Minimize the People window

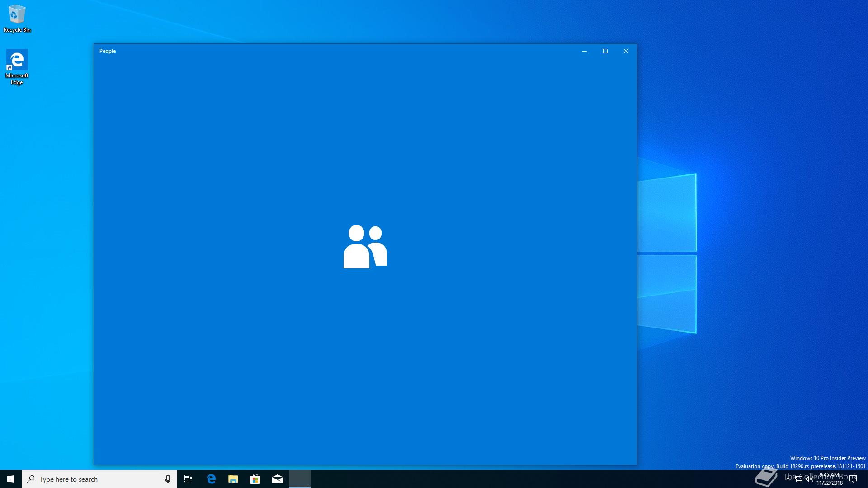coord(585,51)
